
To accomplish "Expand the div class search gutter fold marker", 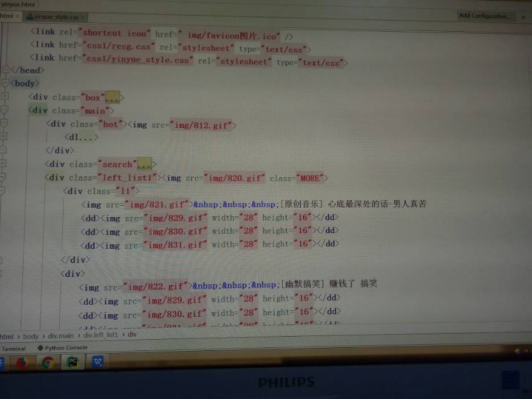I will pos(3,163).
